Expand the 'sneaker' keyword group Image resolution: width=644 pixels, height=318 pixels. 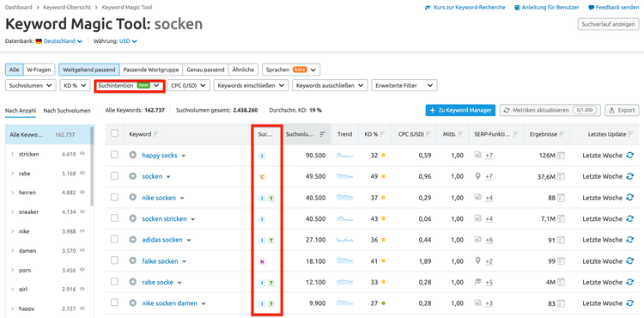click(12, 212)
